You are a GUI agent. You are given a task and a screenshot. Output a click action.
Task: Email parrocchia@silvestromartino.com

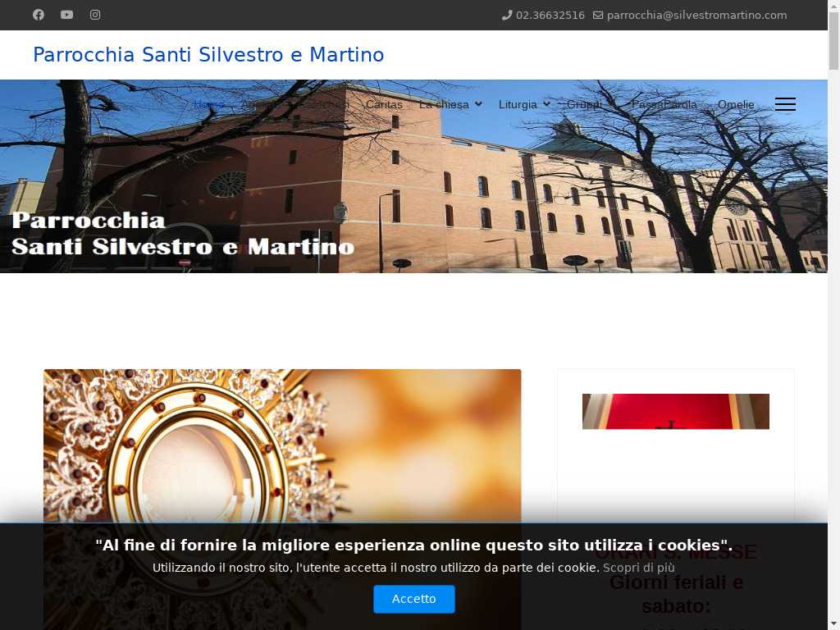coord(696,15)
